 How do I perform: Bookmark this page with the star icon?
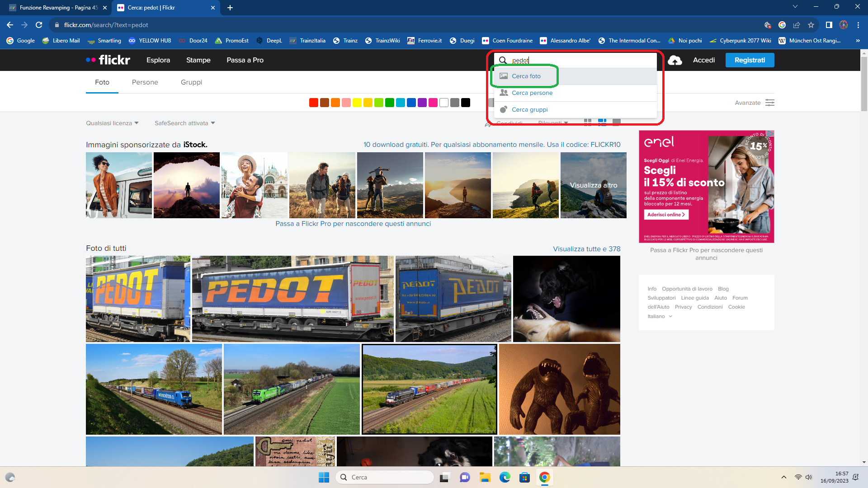(811, 25)
